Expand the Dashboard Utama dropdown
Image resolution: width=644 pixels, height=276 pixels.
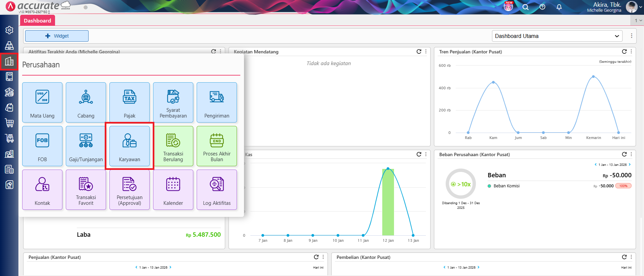(x=557, y=36)
